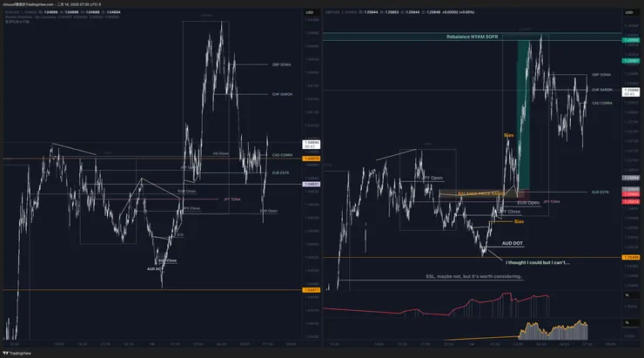This screenshot has width=644, height=358.
Task: Click the orange histogram indicator in bottom pane
Action: pos(553,330)
